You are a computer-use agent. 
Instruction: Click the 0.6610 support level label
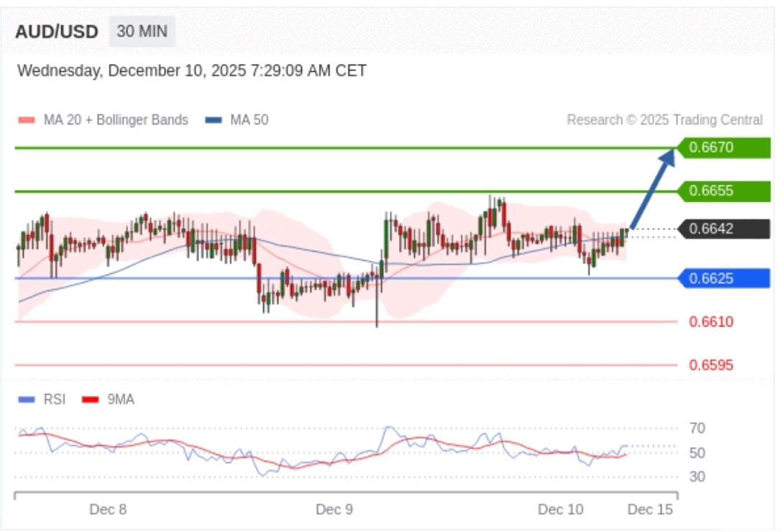pyautogui.click(x=711, y=322)
